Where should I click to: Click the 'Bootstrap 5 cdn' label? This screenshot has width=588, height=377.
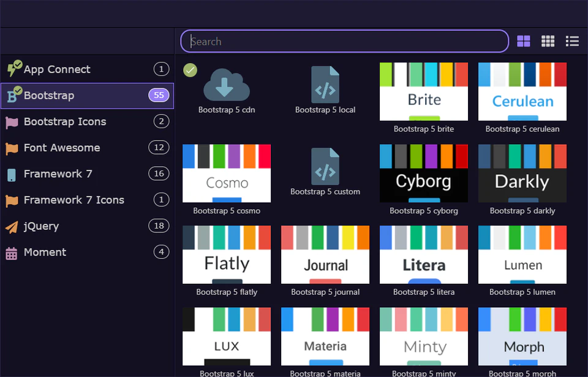(227, 110)
